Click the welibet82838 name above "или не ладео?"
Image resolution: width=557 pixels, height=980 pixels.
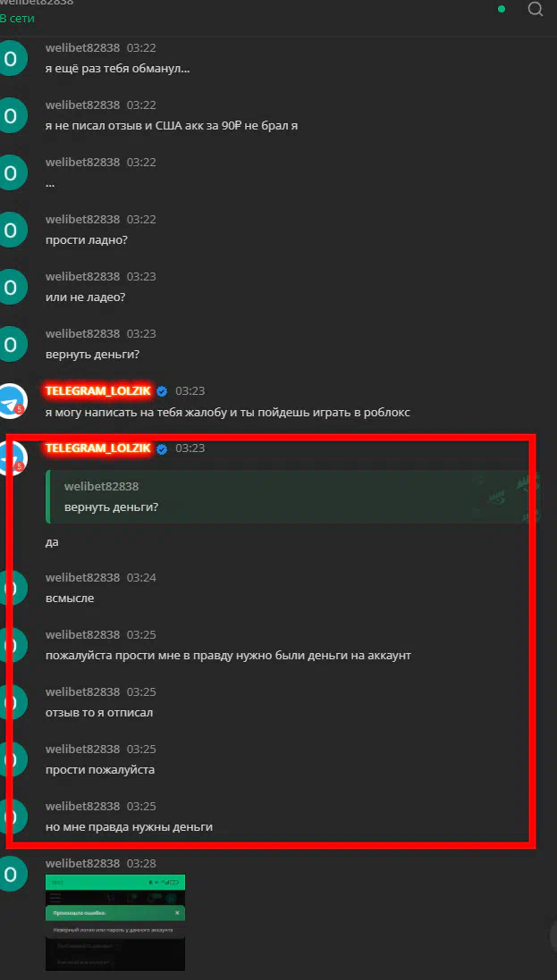(x=82, y=276)
